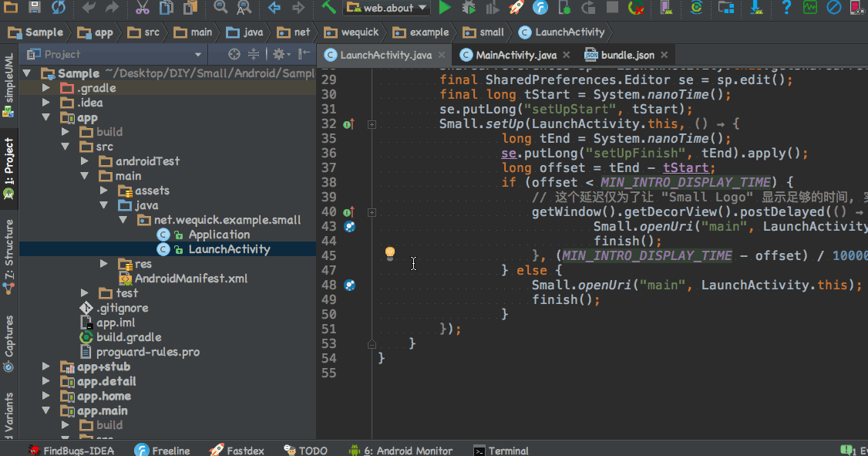Open the web.about run configuration dropdown

387,8
